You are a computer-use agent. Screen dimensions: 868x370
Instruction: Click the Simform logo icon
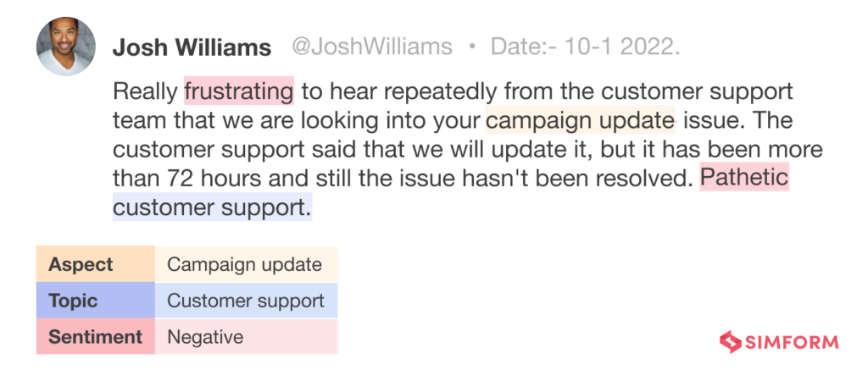point(729,343)
